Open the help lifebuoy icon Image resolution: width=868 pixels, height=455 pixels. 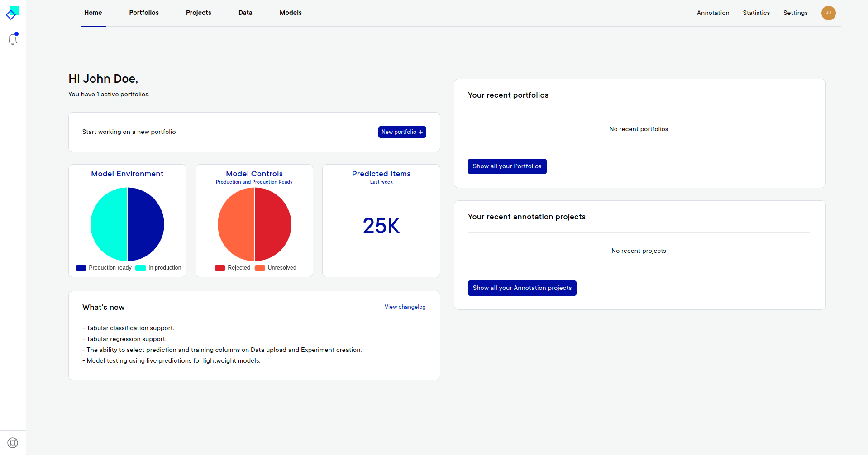point(13,443)
